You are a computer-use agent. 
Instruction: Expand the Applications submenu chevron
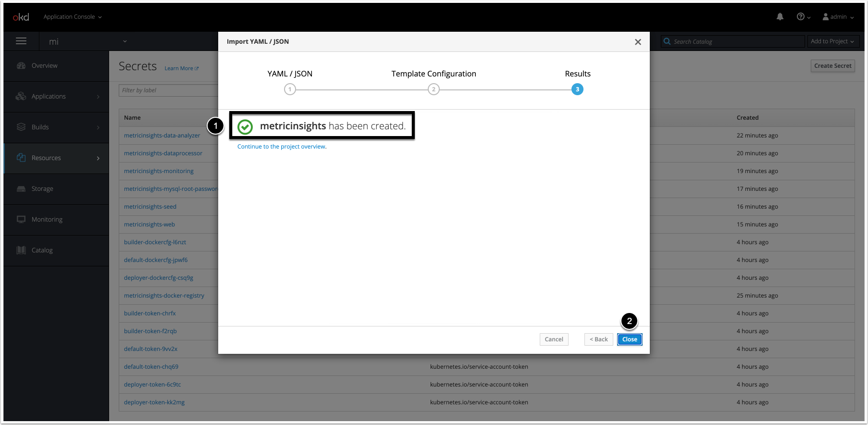[98, 97]
